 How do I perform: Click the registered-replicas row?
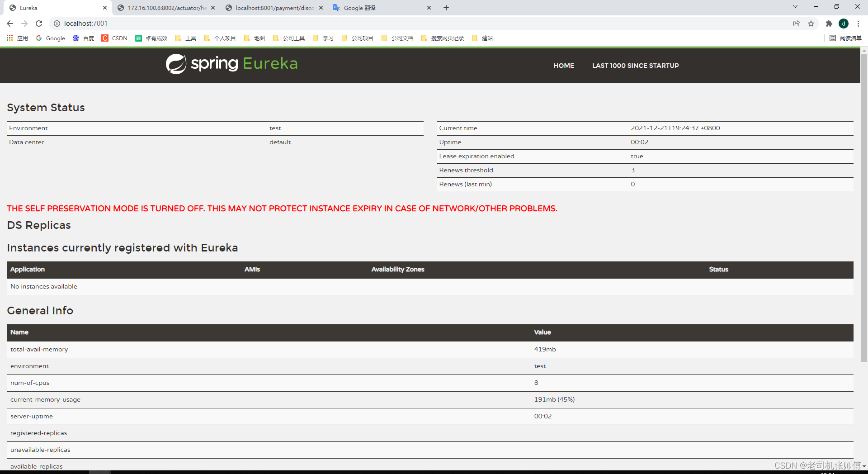tap(430, 433)
